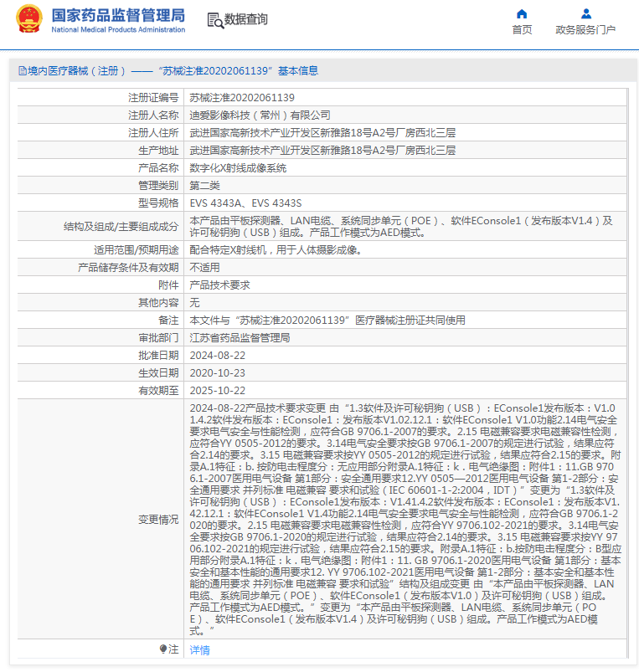Click the 生效日期 field label
This screenshot has height=672, width=639.
point(158,373)
